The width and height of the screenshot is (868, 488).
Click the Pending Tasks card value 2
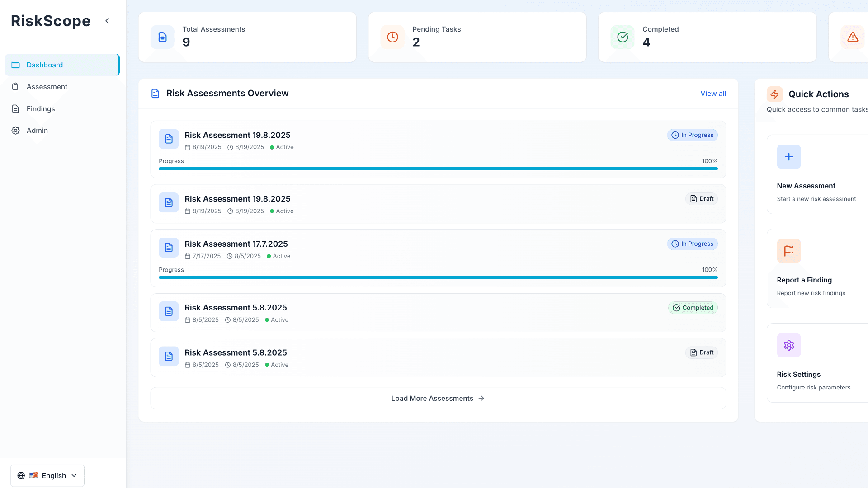coord(416,42)
